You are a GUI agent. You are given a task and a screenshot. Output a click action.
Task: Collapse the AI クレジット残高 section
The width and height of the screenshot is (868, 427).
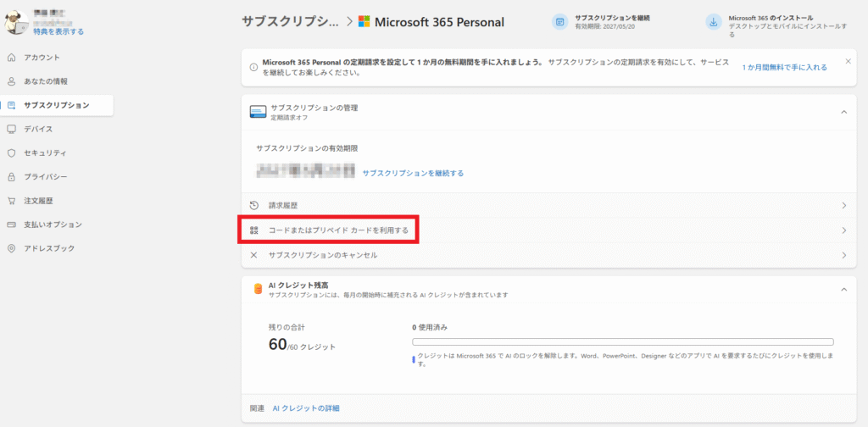[x=843, y=289]
